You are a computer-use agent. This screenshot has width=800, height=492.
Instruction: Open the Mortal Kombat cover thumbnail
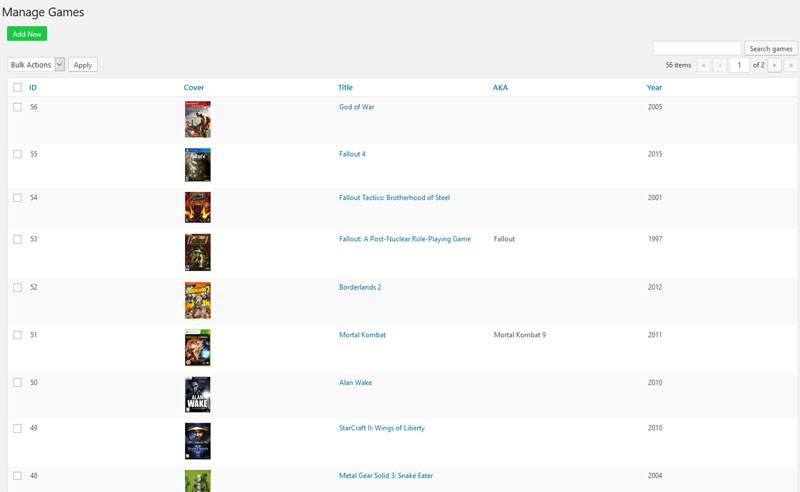click(197, 348)
